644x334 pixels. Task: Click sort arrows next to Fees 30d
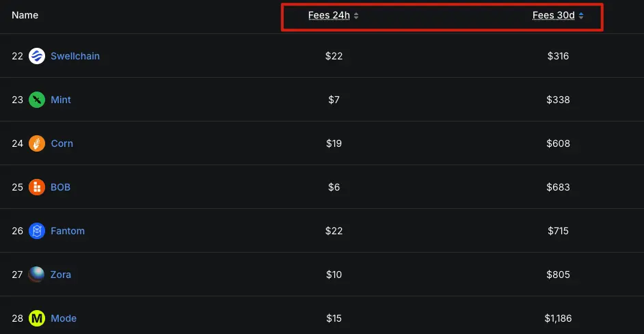click(581, 16)
